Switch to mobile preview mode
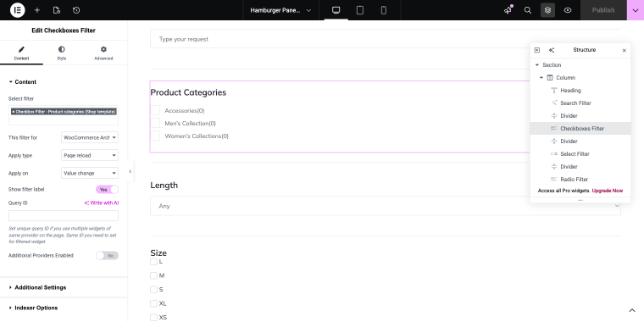The width and height of the screenshot is (644, 322). pyautogui.click(x=384, y=10)
